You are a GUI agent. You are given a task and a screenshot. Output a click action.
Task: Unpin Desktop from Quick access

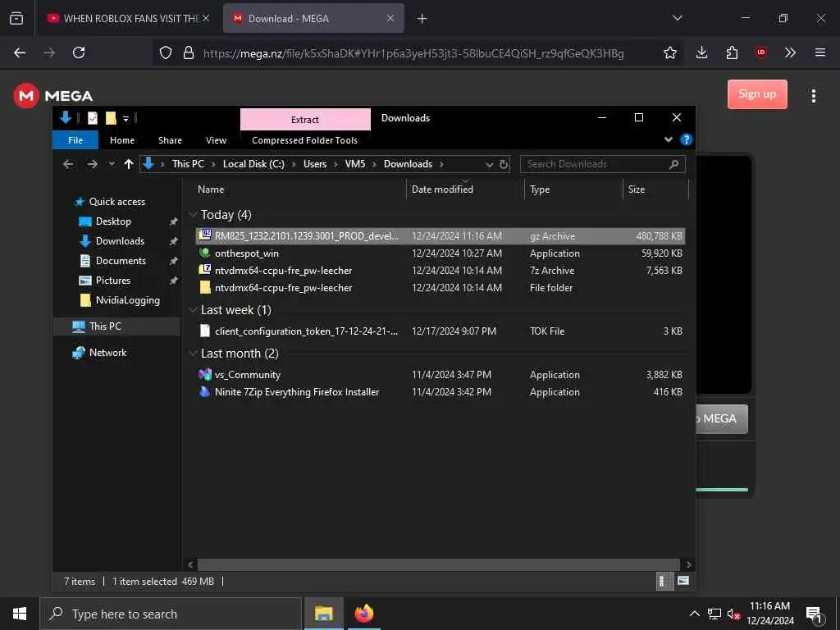173,221
